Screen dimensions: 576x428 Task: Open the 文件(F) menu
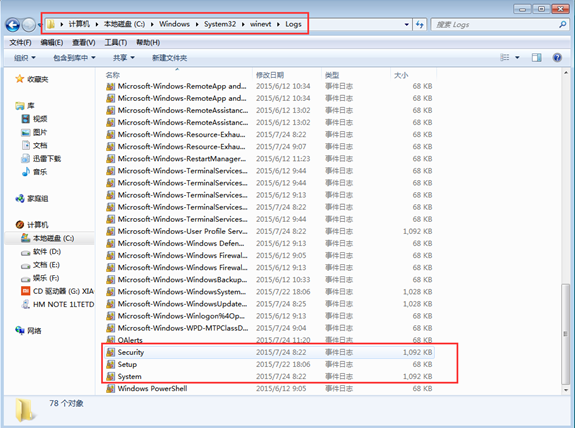click(x=20, y=43)
